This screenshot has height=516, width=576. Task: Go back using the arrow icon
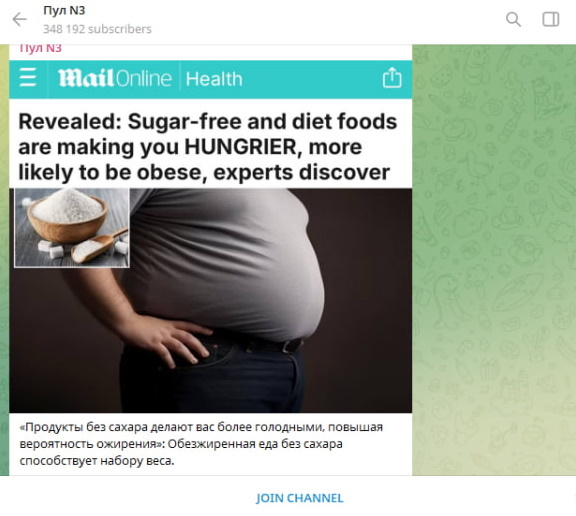pos(19,19)
